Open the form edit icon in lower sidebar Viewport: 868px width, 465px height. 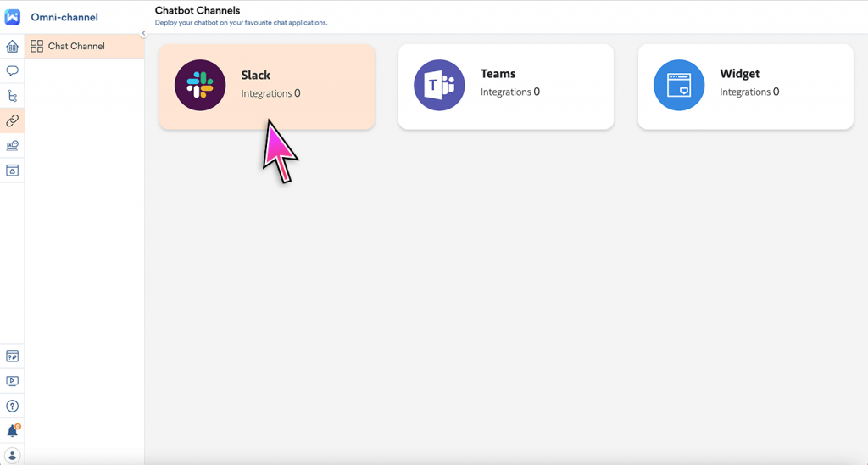[12, 356]
